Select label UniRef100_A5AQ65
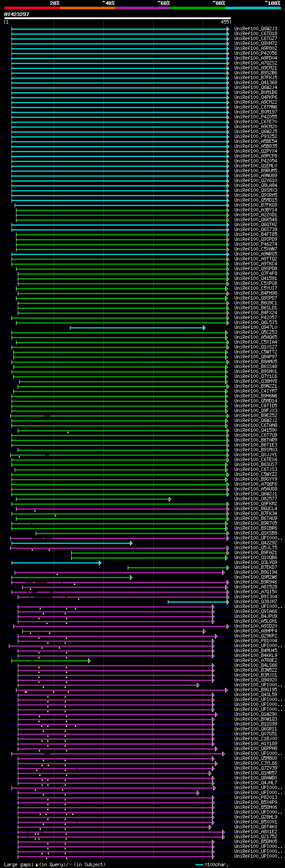The width and height of the screenshot is (285, 868). tap(256, 337)
